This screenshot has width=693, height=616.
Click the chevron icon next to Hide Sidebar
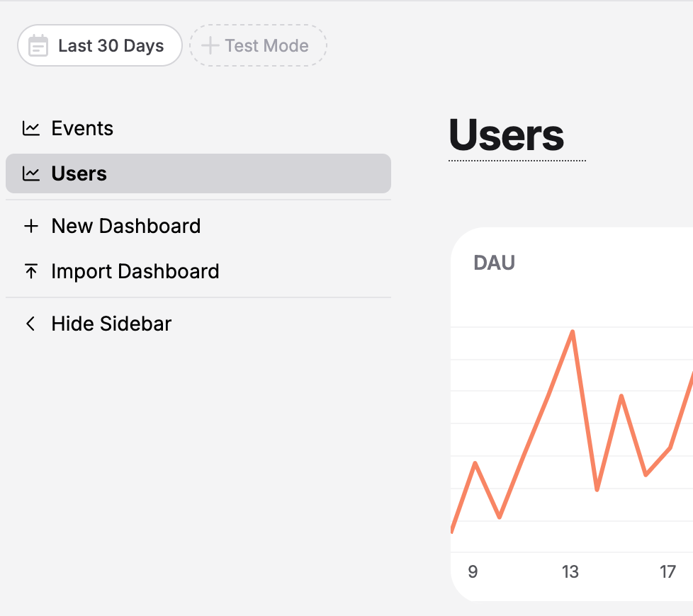click(x=30, y=324)
